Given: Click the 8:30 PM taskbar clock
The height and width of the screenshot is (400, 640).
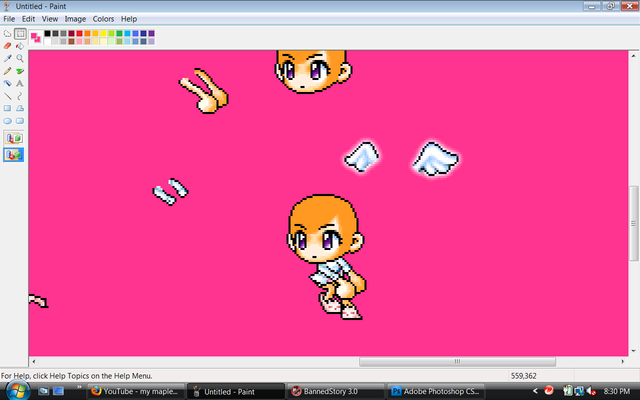Looking at the screenshot, I should click(616, 391).
